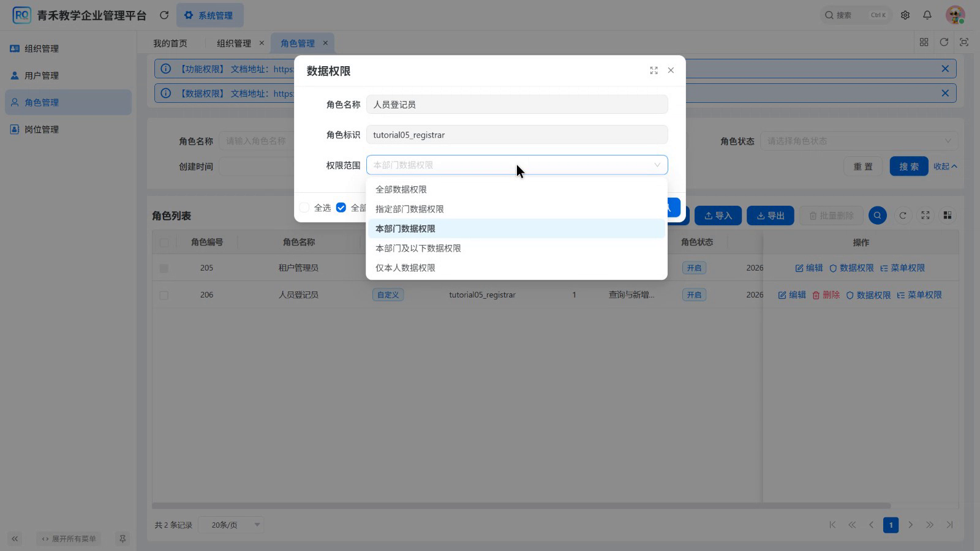Select 本部门及以下数据权限 option
Viewport: 980px width, 551px height.
pyautogui.click(x=516, y=248)
